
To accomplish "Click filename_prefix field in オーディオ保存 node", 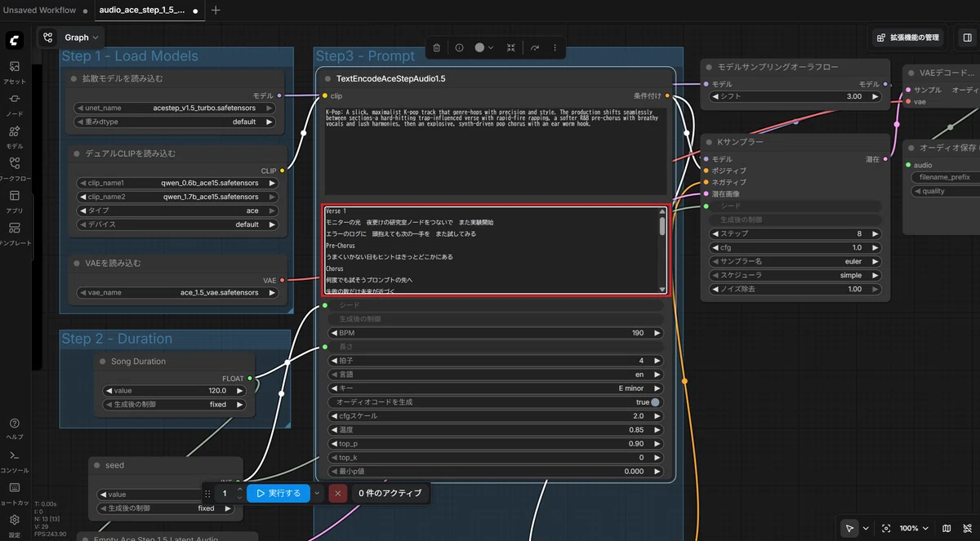I will click(946, 177).
